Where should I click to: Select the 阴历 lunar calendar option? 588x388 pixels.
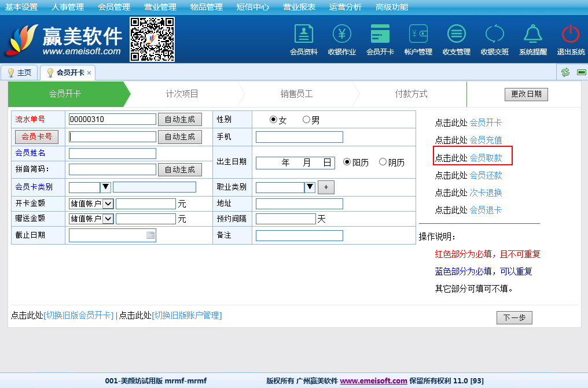[x=383, y=162]
